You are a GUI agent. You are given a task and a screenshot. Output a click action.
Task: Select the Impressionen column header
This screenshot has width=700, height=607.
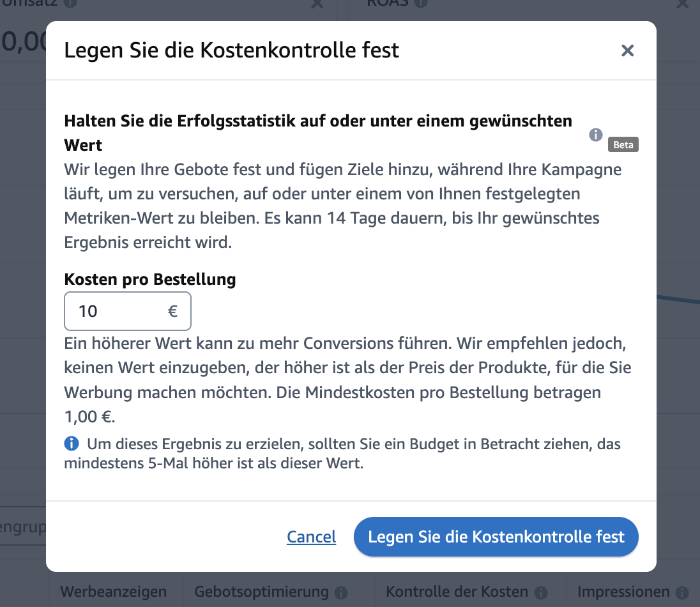coord(623,592)
